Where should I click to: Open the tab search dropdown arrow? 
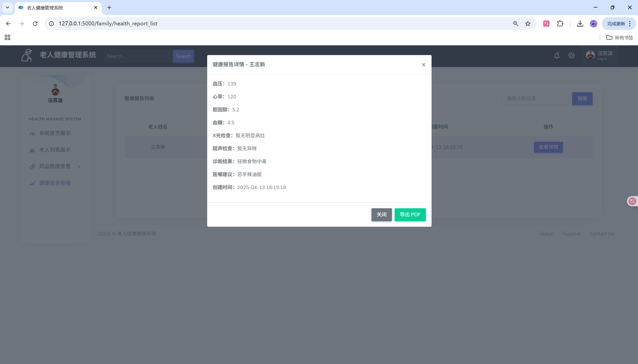[x=7, y=7]
